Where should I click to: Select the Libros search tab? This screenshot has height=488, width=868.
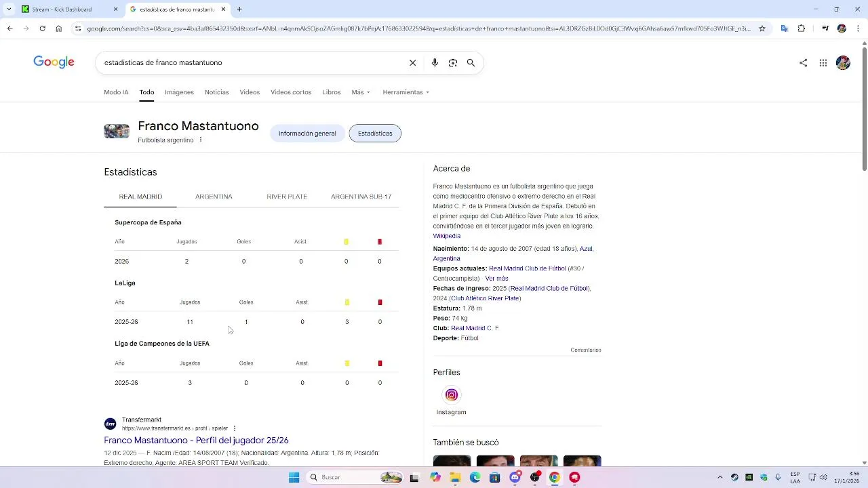coord(332,92)
